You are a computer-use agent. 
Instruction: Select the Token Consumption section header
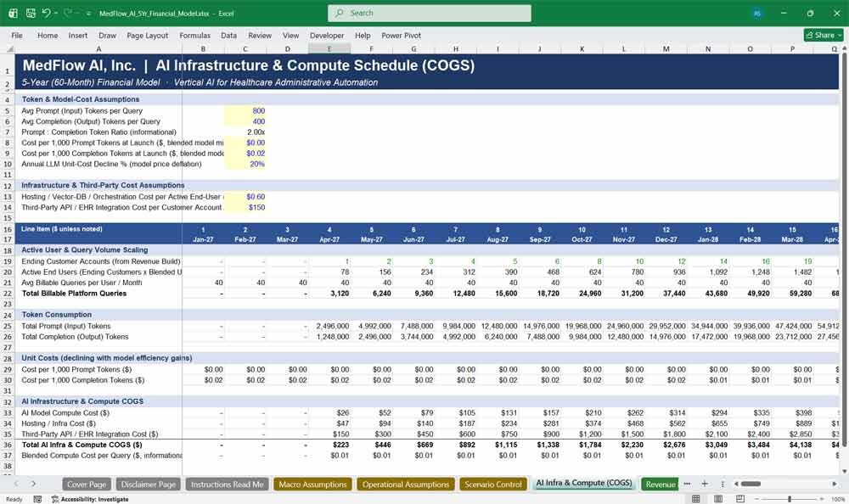point(56,315)
